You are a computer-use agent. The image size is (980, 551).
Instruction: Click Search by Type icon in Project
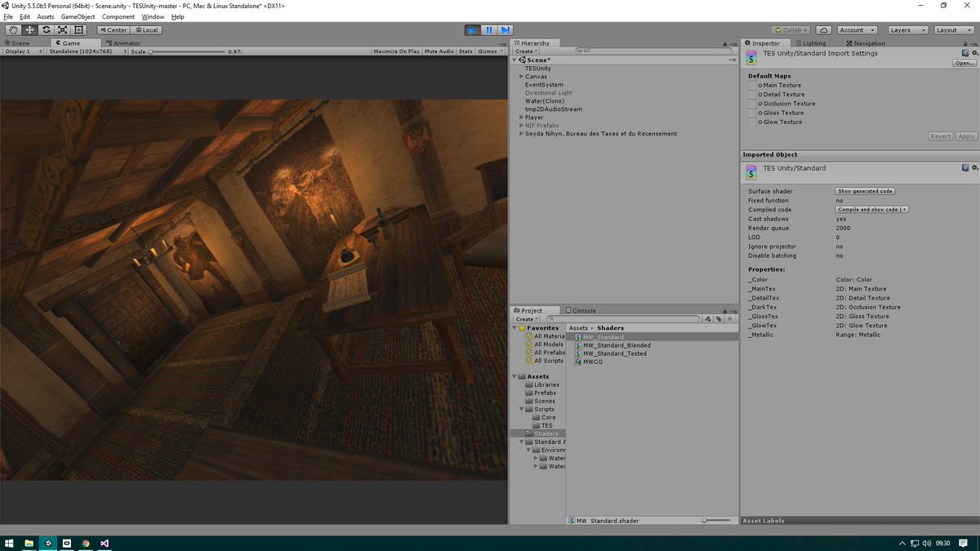(708, 319)
